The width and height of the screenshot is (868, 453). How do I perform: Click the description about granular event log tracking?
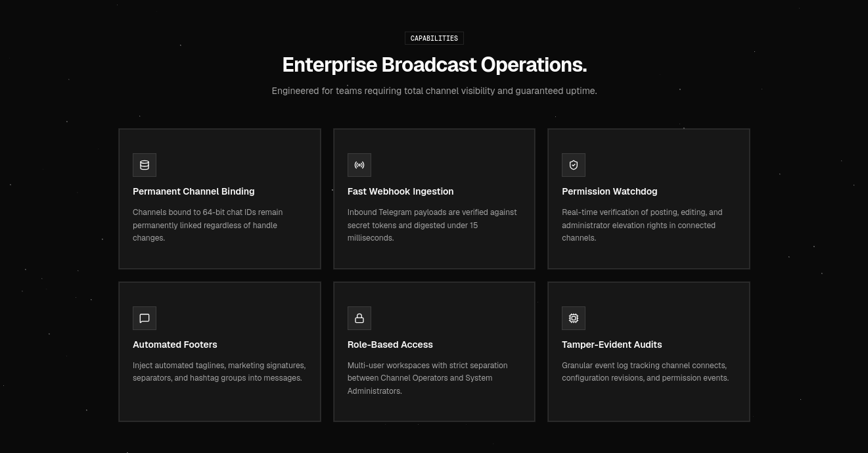[645, 371]
